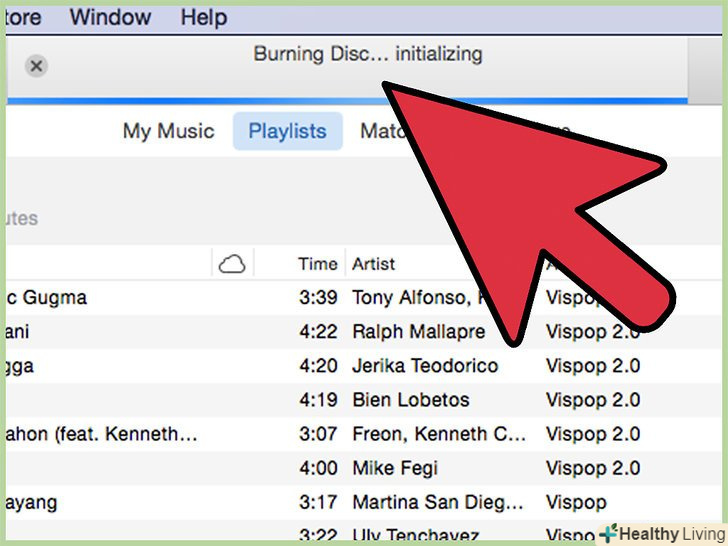The image size is (728, 546).
Task: Click artist 'Freon, Kenneth C…'
Action: 439,434
